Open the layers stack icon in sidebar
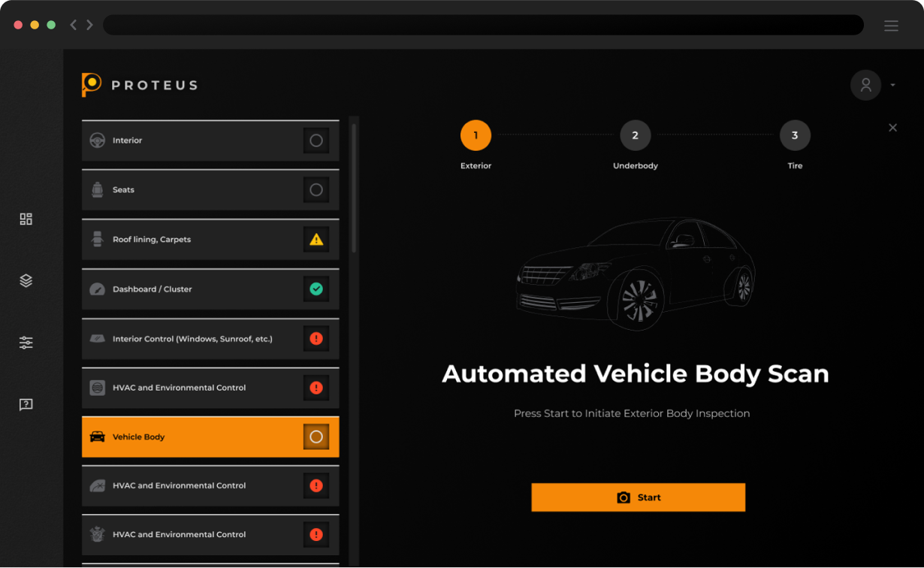Viewport: 924px width, 568px height. tap(26, 280)
